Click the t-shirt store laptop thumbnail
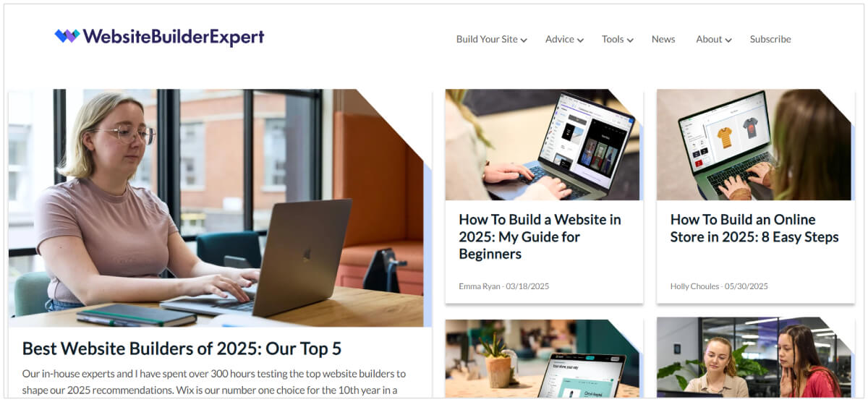This screenshot has width=868, height=402. (x=755, y=145)
